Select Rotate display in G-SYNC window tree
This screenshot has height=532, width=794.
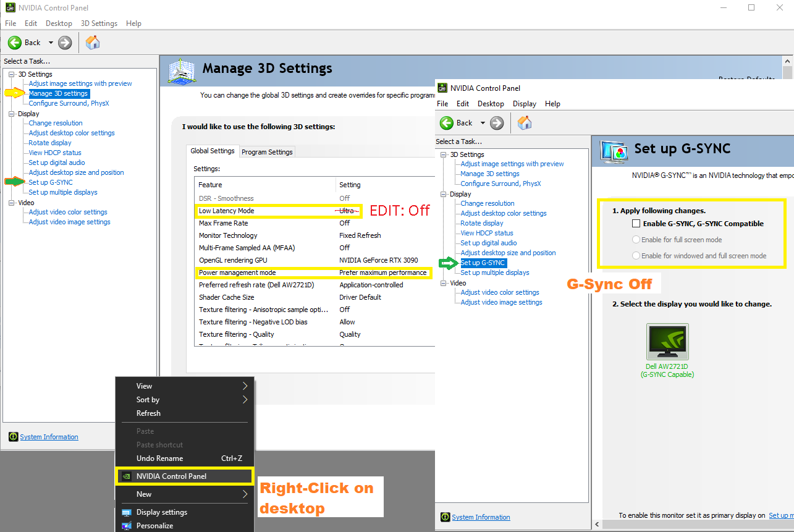(482, 223)
